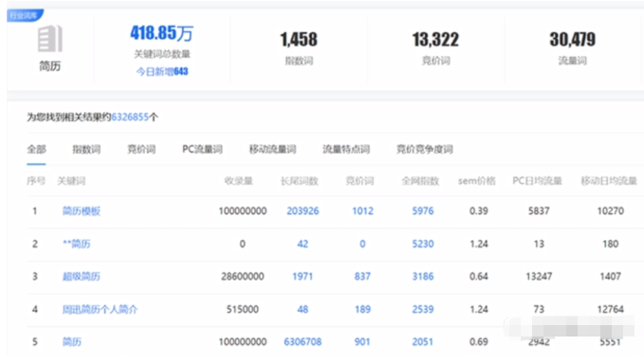Click sem price 0.39

point(479,211)
